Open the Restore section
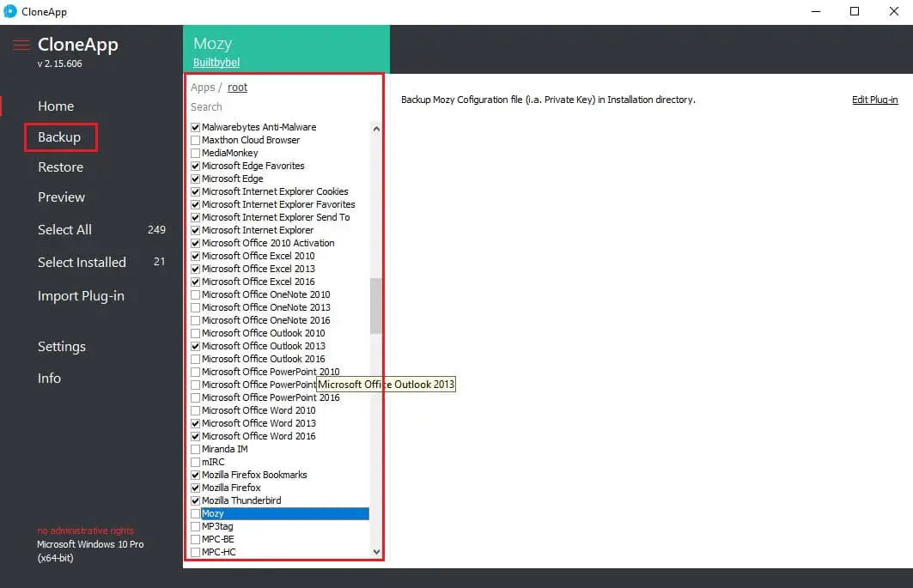Screen dimensions: 913x588 [x=61, y=167]
